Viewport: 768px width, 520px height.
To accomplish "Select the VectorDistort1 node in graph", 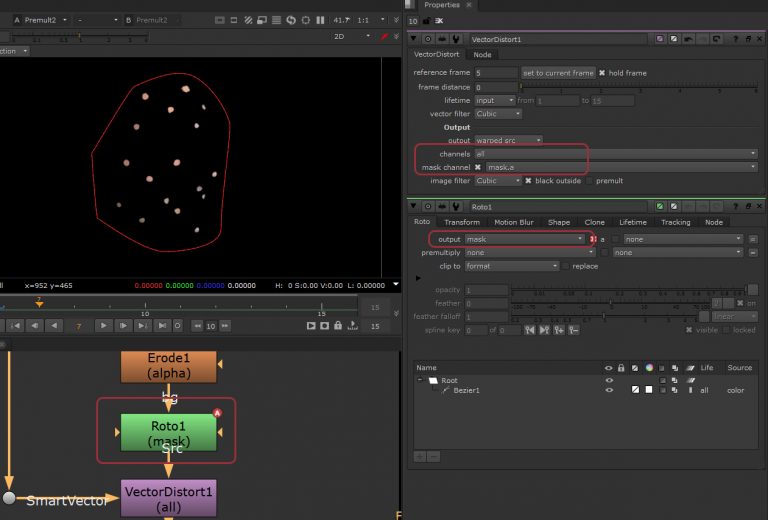I will 168,498.
